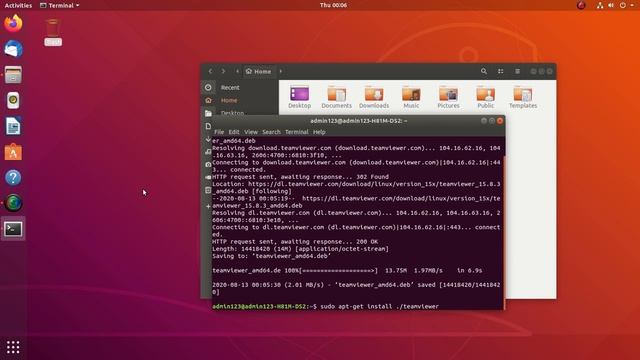Select the Downloads folder in Files
This screenshot has width=640, height=360.
[374, 97]
